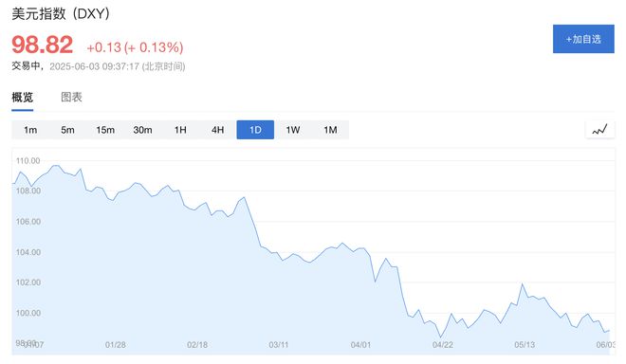Click the 98.82 current price
The image size is (626, 364).
tap(43, 45)
